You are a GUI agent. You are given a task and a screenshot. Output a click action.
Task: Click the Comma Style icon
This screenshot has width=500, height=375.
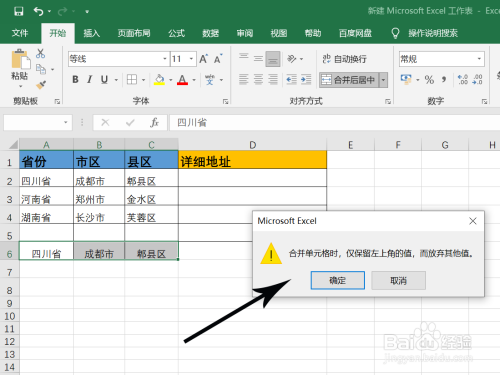(x=444, y=80)
